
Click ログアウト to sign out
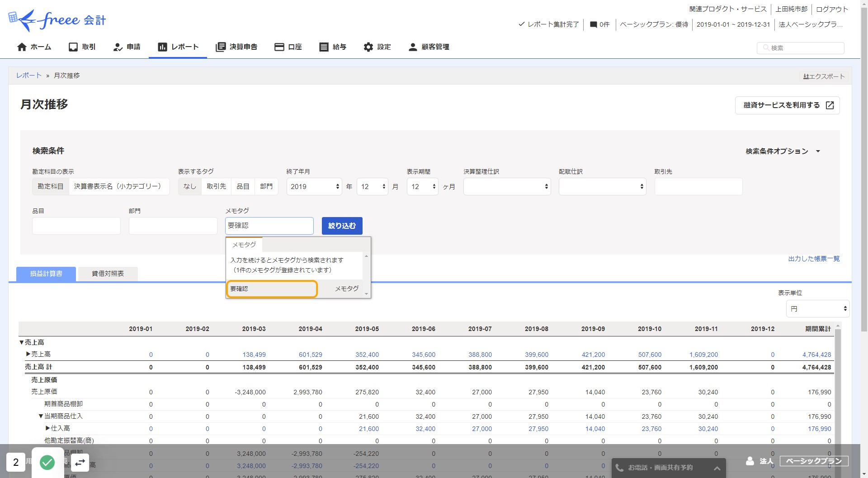(832, 9)
